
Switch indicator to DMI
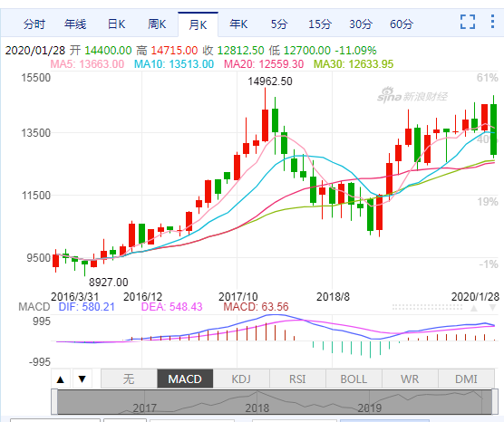466,379
